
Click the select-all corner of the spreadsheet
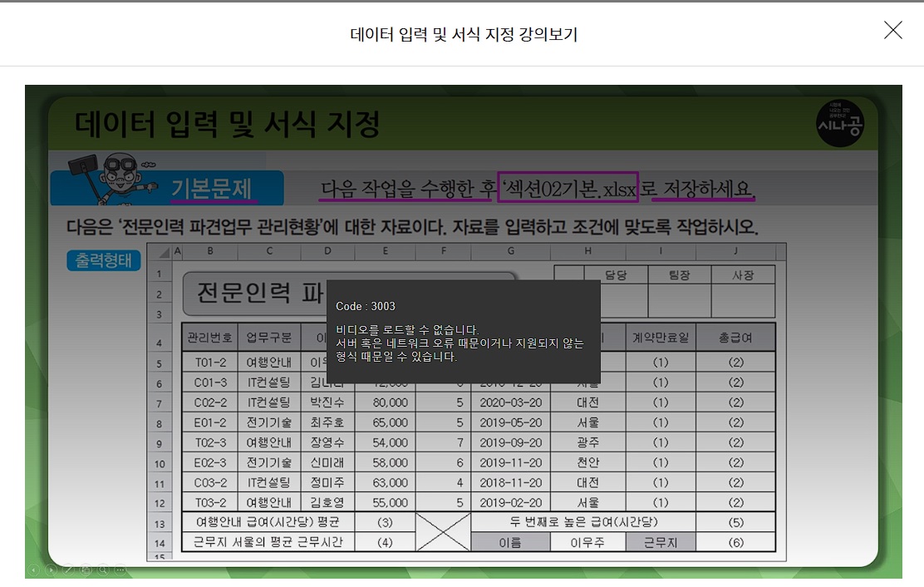coord(164,252)
